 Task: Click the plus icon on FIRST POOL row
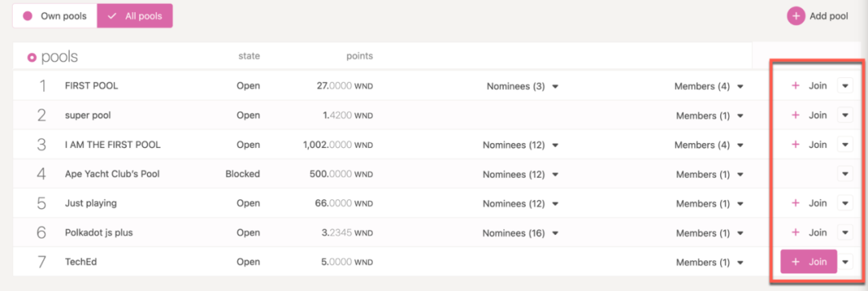pyautogui.click(x=796, y=86)
